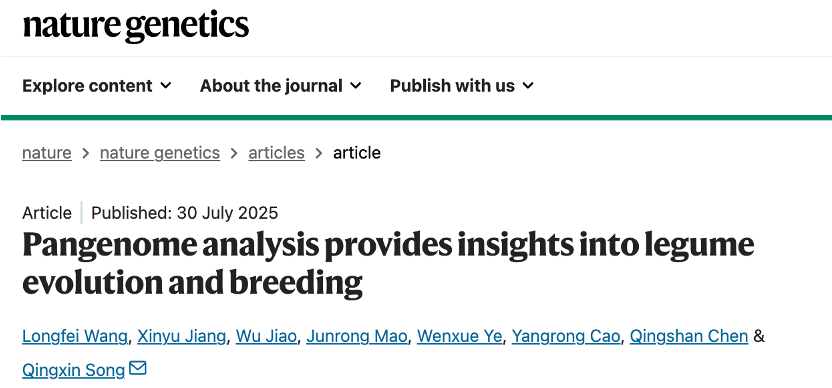
Task: Go to the nature genetics breadcrumb link
Action: (x=160, y=153)
